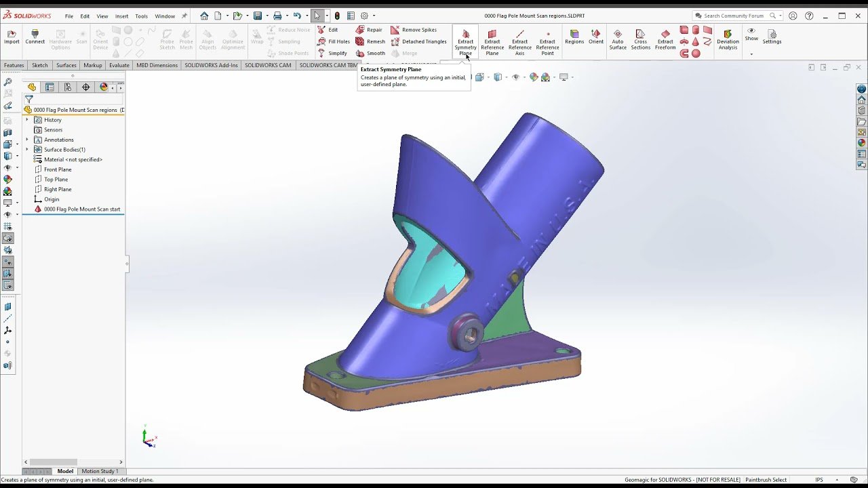
Task: Open the PropertyManager tab icon
Action: pos(50,87)
